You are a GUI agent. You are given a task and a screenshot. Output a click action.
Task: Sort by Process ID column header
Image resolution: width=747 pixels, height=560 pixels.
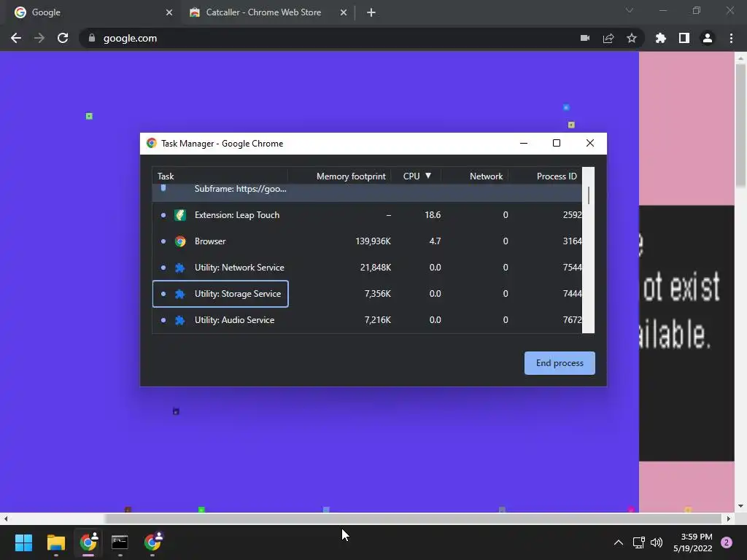(545, 176)
